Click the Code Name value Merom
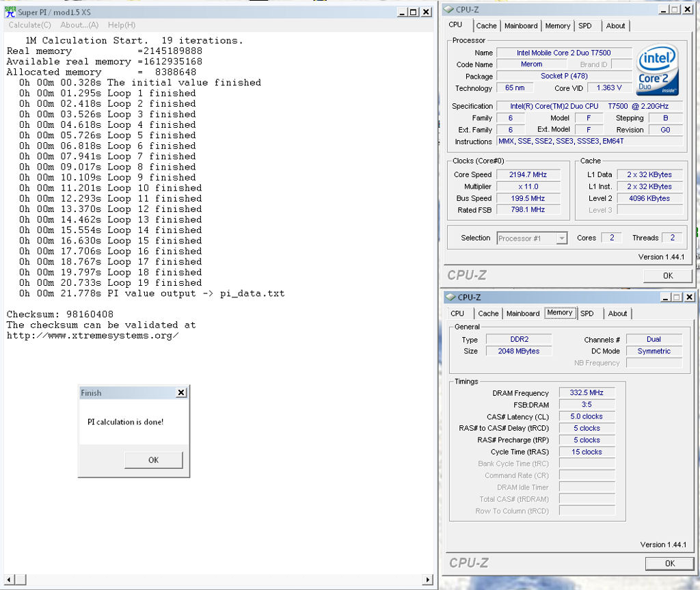Viewport: 700px width, 590px height. pos(532,64)
